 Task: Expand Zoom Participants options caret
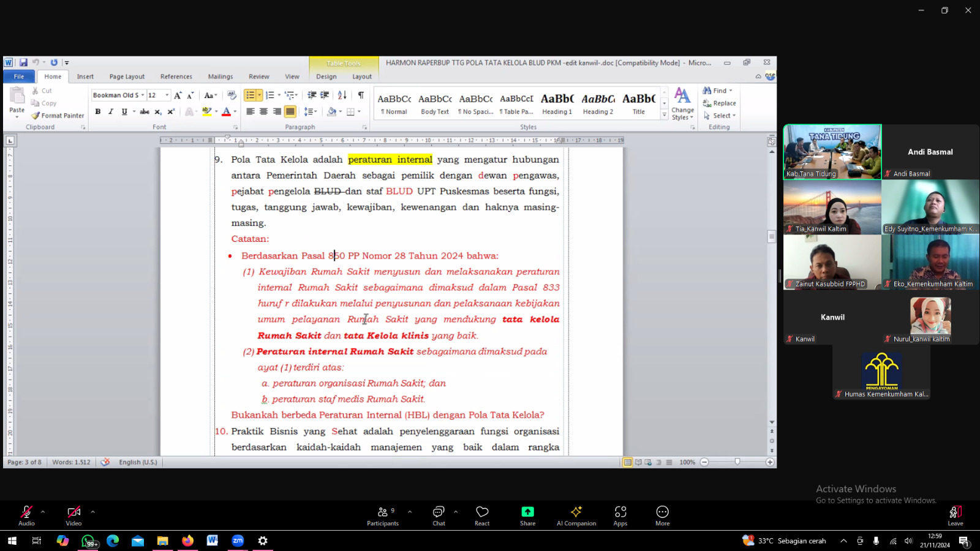click(x=410, y=511)
